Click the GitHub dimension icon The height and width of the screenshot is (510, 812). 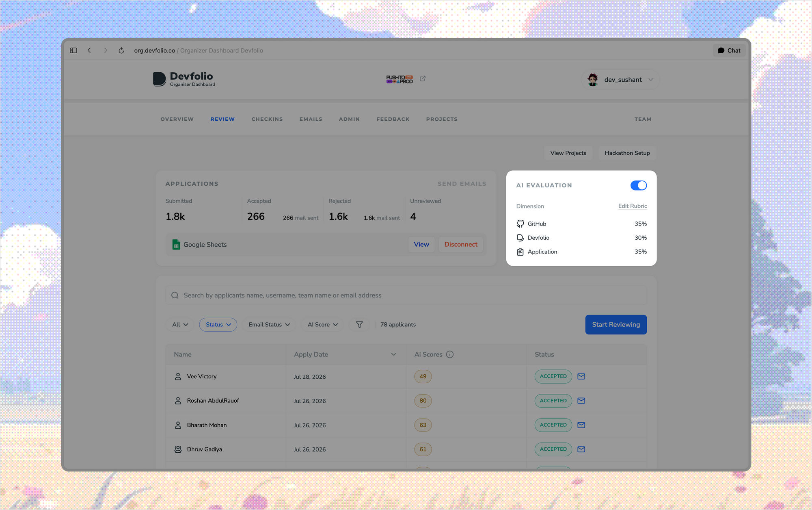point(520,224)
